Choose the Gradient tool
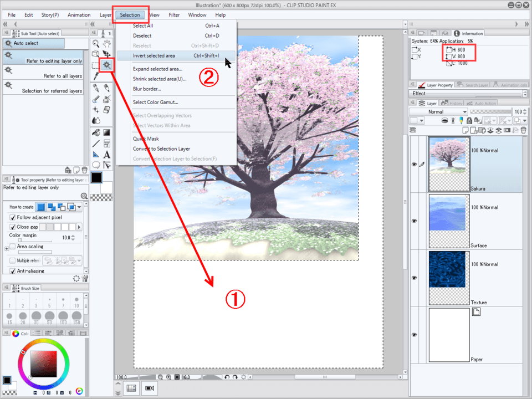 pyautogui.click(x=106, y=132)
